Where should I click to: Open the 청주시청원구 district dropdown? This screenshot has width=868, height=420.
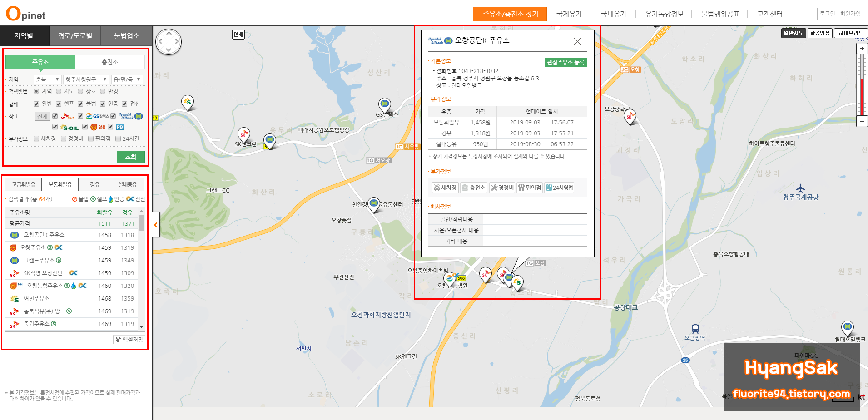[x=86, y=79]
